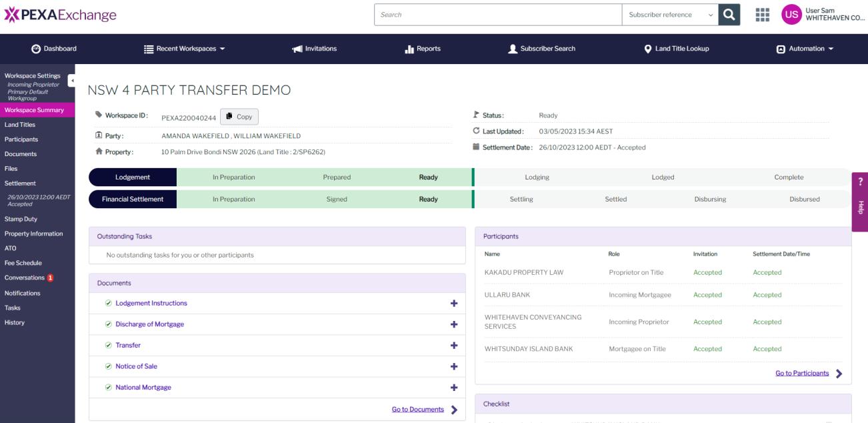Click the Lodgement progress bar label
The height and width of the screenshot is (423, 868).
[x=133, y=177]
